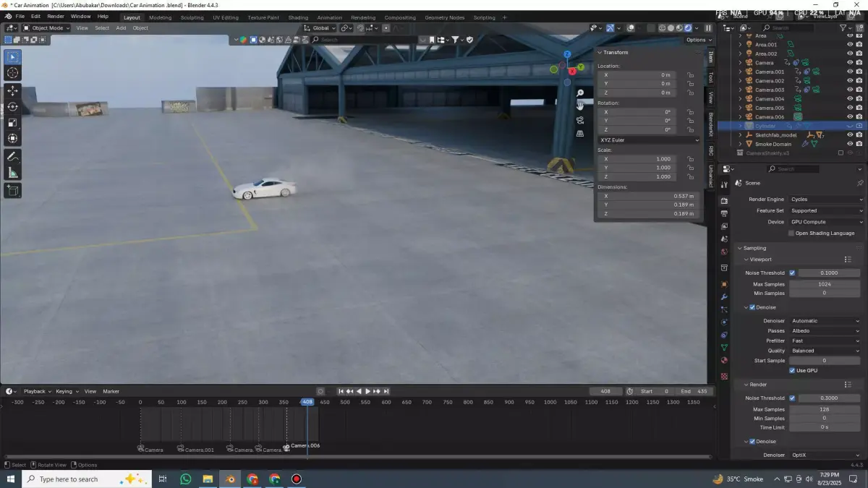Hide Camera.003 in viewport

coord(850,90)
